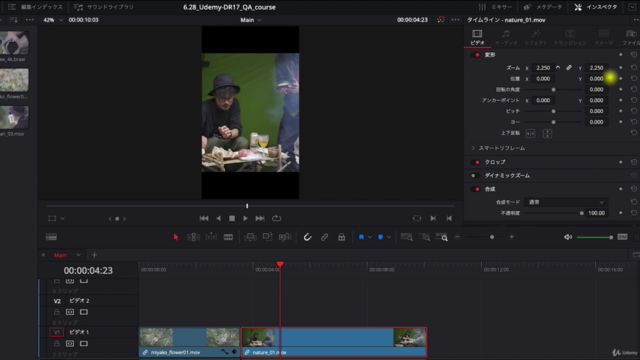Click the DIM audio button

tap(622, 237)
